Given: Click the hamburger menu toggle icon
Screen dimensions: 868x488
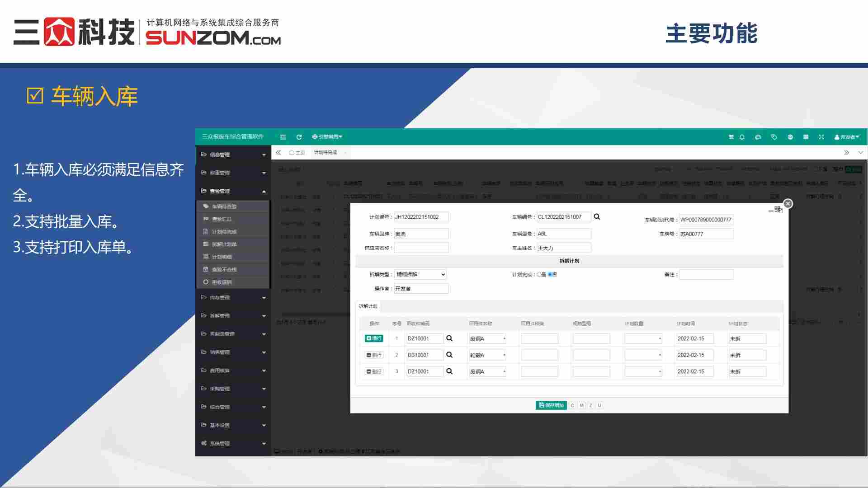Looking at the screenshot, I should point(283,137).
